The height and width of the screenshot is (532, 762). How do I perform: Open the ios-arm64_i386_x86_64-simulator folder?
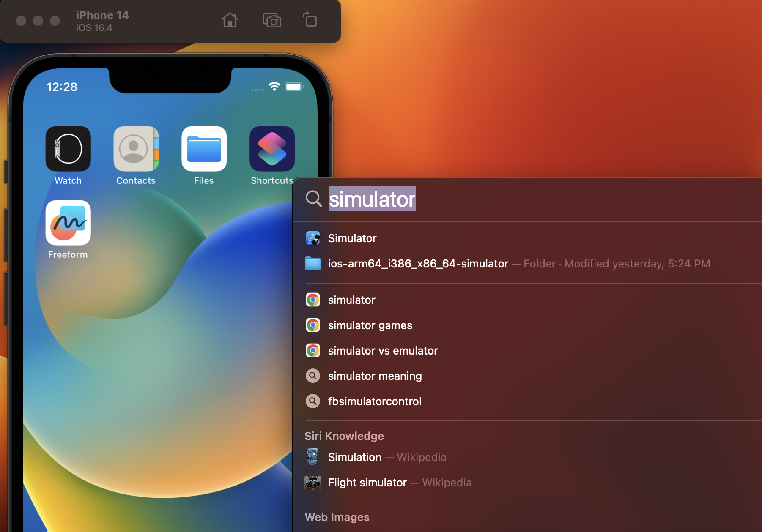(x=418, y=263)
